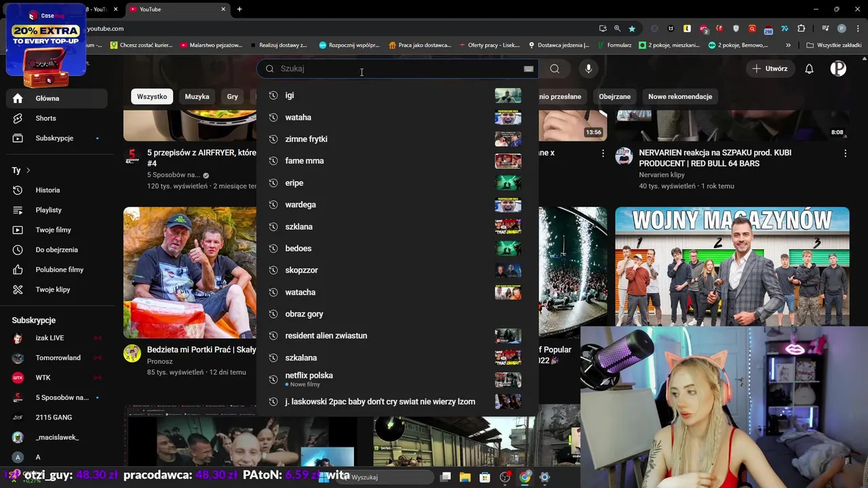The image size is (868, 488).
Task: Open 5 Sposobów na... subscription channel
Action: [x=57, y=397]
